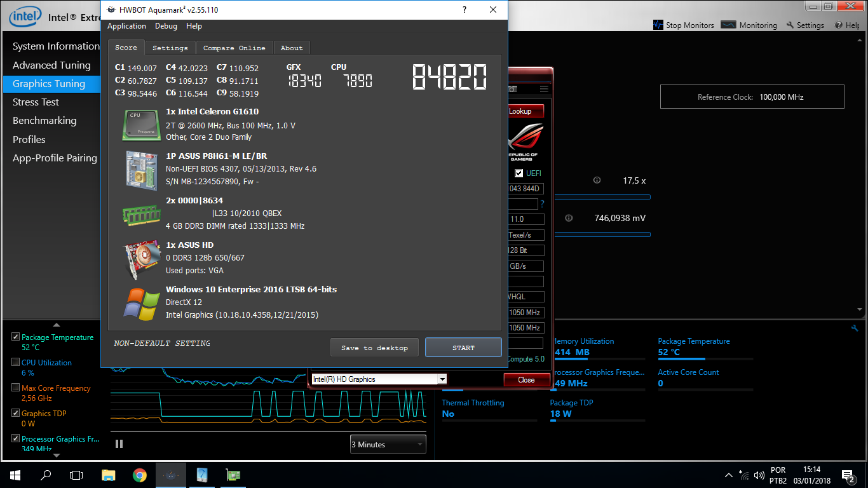Click the CPU chip icon beside Intel Celeron G1610
Image resolution: width=868 pixels, height=488 pixels.
[141, 125]
